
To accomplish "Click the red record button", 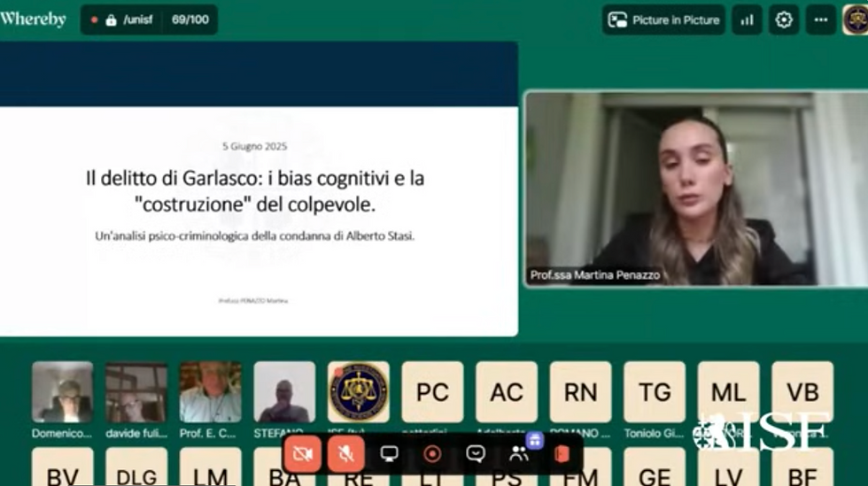I will (x=432, y=454).
